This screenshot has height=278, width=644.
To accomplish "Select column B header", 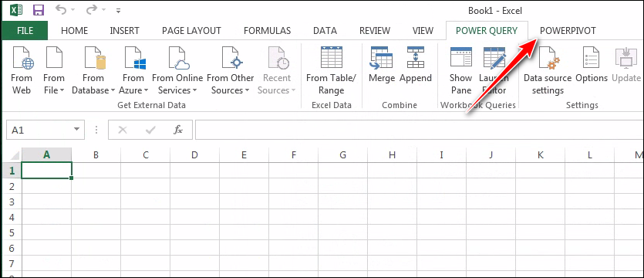I will click(96, 155).
